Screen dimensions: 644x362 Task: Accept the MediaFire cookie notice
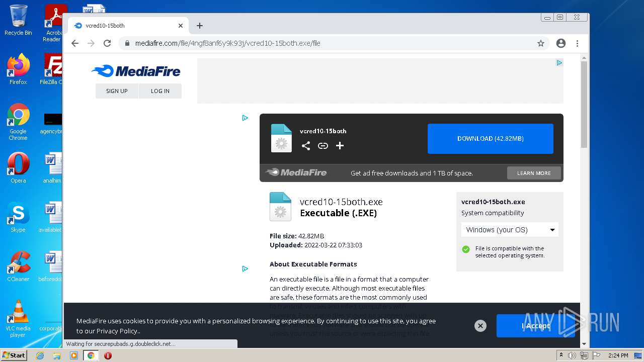click(536, 326)
